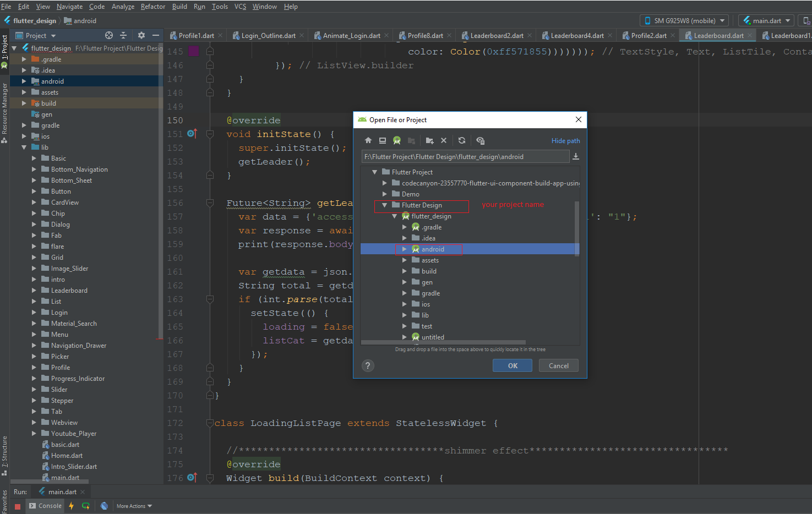The height and width of the screenshot is (514, 812).
Task: Hide the Project panel with minus icon
Action: (156, 35)
